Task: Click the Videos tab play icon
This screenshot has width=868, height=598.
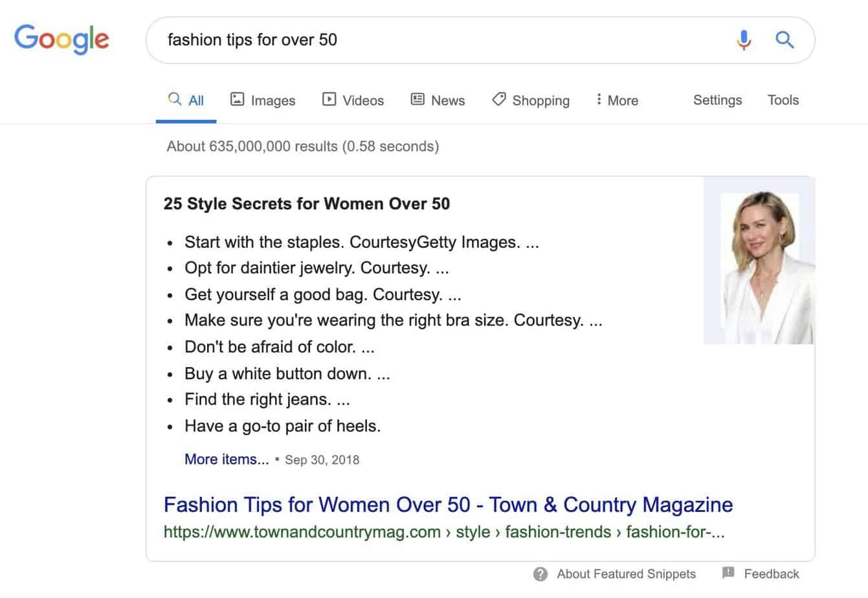Action: tap(329, 100)
